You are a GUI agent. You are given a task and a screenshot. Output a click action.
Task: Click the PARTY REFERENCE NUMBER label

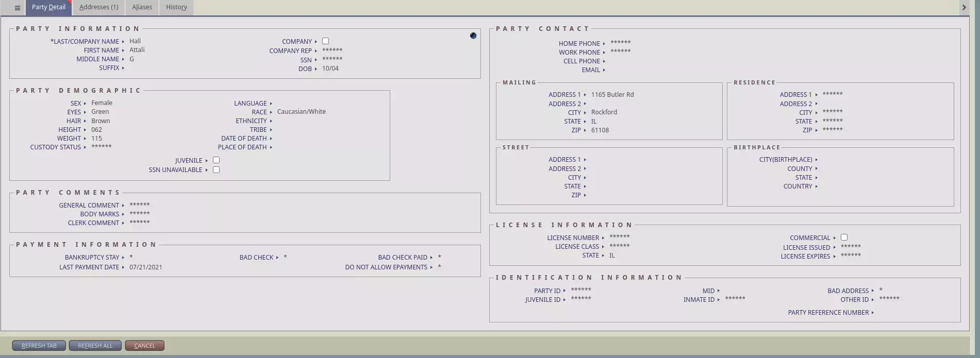pos(828,313)
